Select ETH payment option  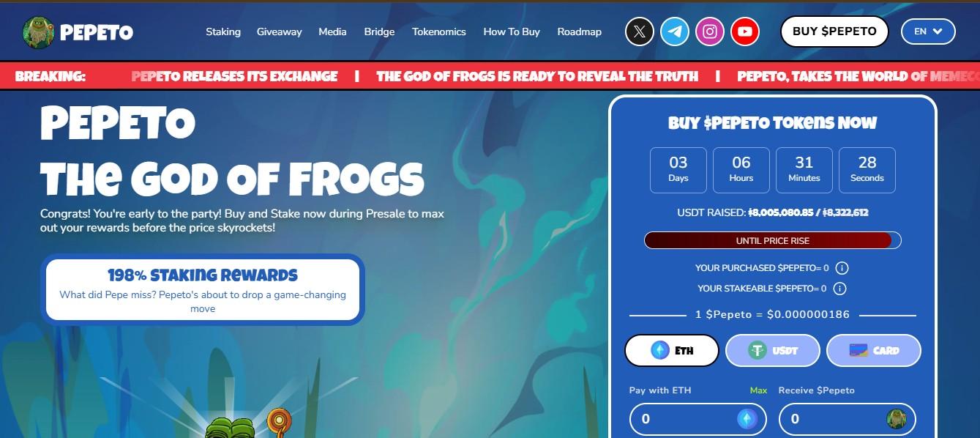pos(672,350)
